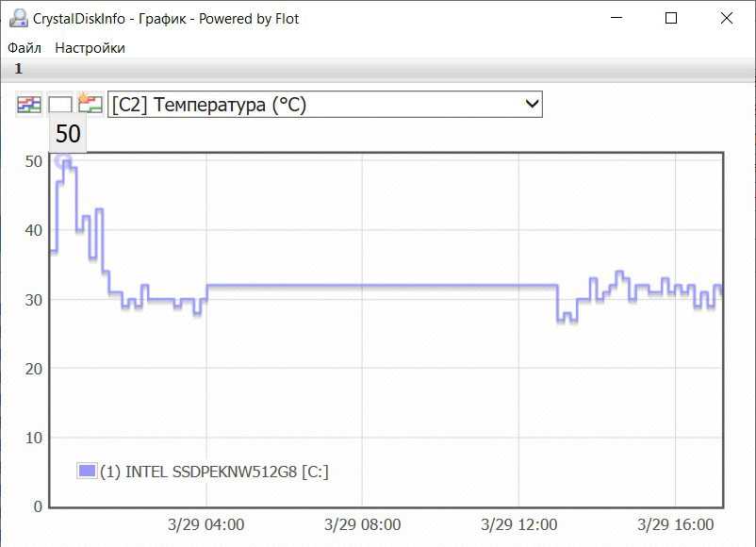Close the CrystalDiskInfo graph window

pyautogui.click(x=725, y=18)
